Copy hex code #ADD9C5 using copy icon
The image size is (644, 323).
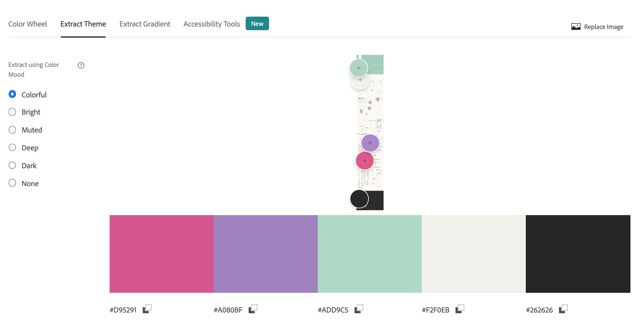coord(359,309)
